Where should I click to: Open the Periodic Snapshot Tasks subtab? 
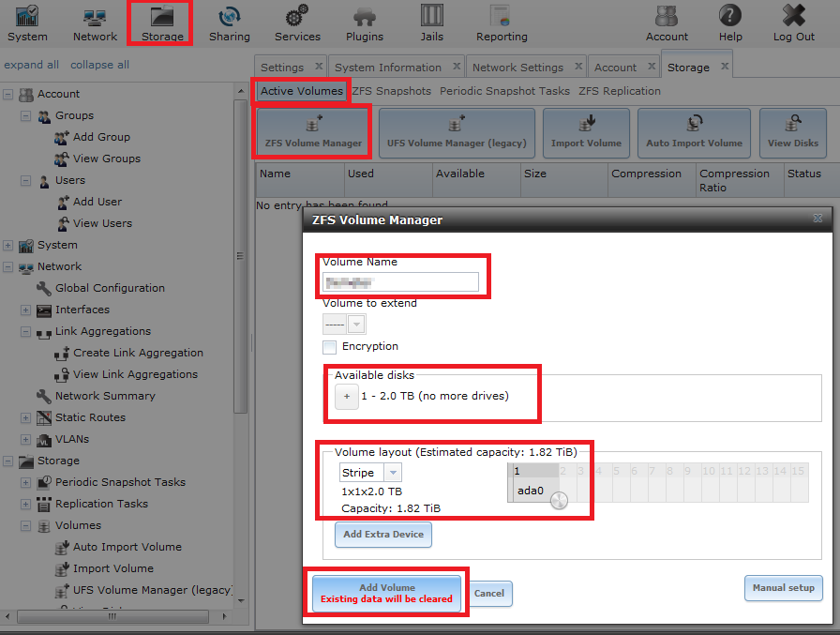coord(504,91)
